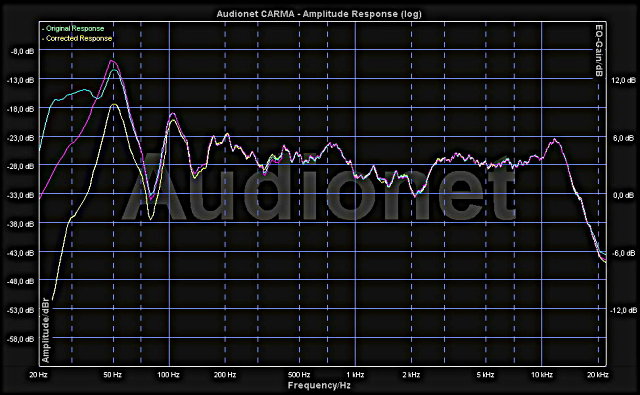Click the chart title 'Audionet CARMA - Amplitude Response (log)'
640x395 pixels.
click(319, 13)
